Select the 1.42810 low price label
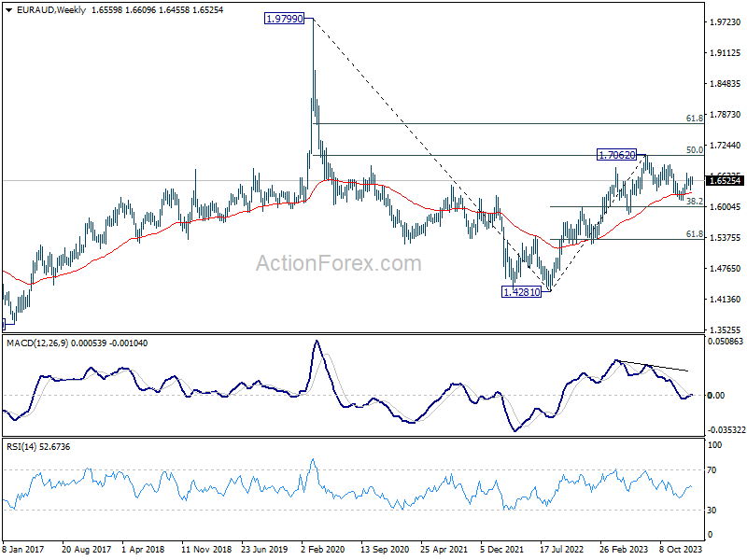The width and height of the screenshot is (747, 560). point(522,292)
